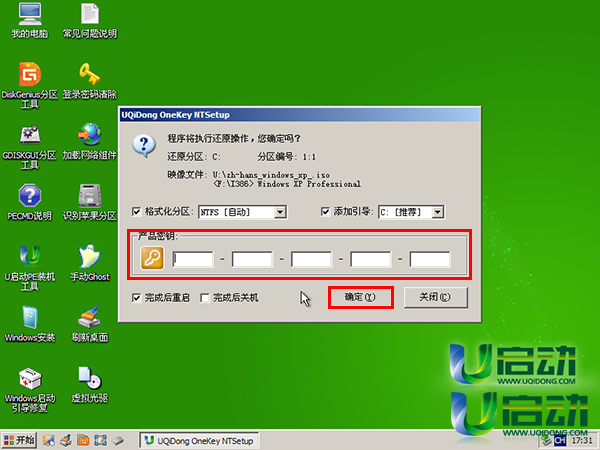The image size is (600, 450).
Task: Click the 关闭(C) button
Action: point(435,297)
